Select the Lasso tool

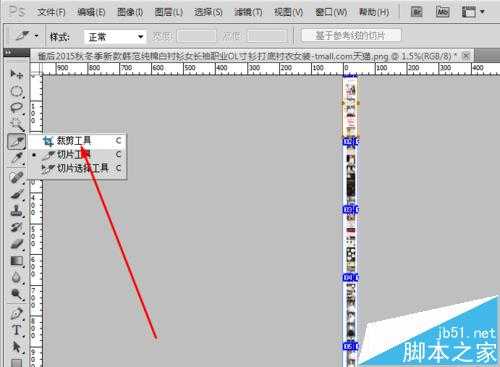click(x=16, y=108)
